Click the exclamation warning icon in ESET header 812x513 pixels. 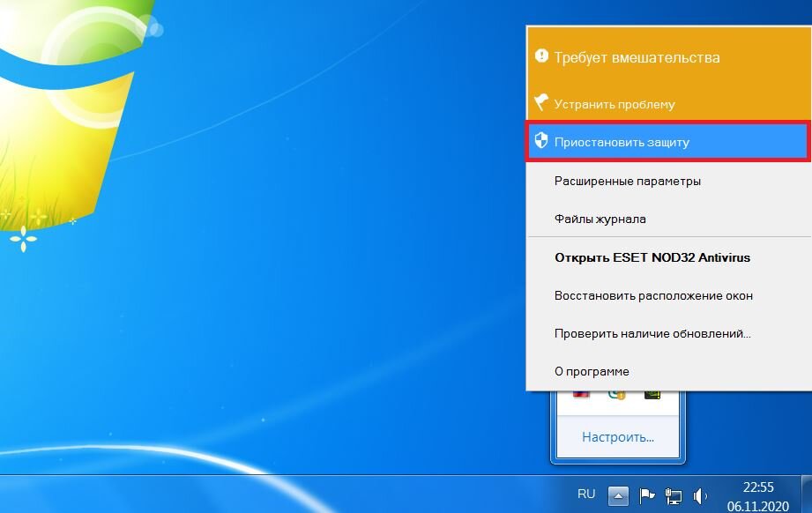pos(541,56)
